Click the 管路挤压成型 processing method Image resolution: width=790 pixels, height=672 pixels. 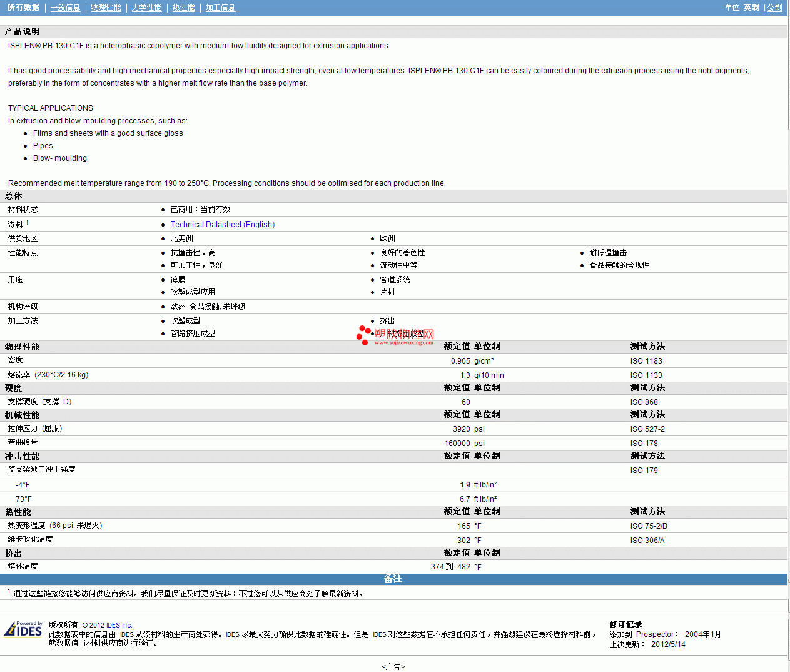[193, 333]
